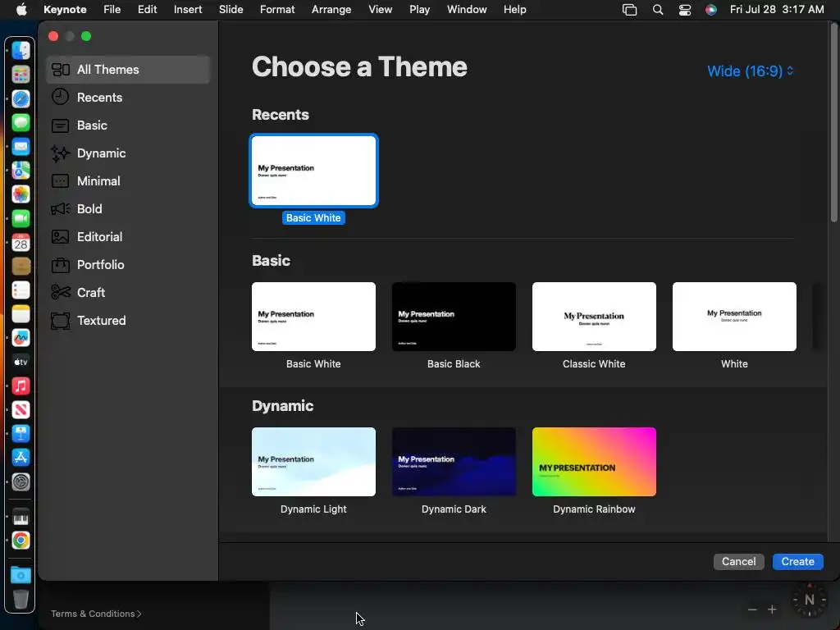Image resolution: width=840 pixels, height=630 pixels.
Task: Open the Slide menu
Action: pyautogui.click(x=231, y=10)
